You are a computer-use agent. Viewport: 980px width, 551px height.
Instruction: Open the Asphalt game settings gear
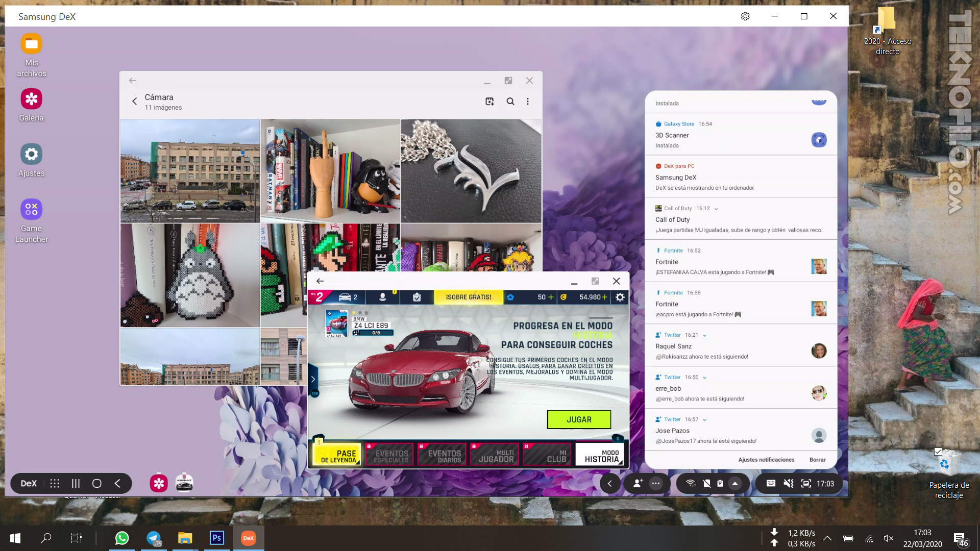(x=620, y=297)
